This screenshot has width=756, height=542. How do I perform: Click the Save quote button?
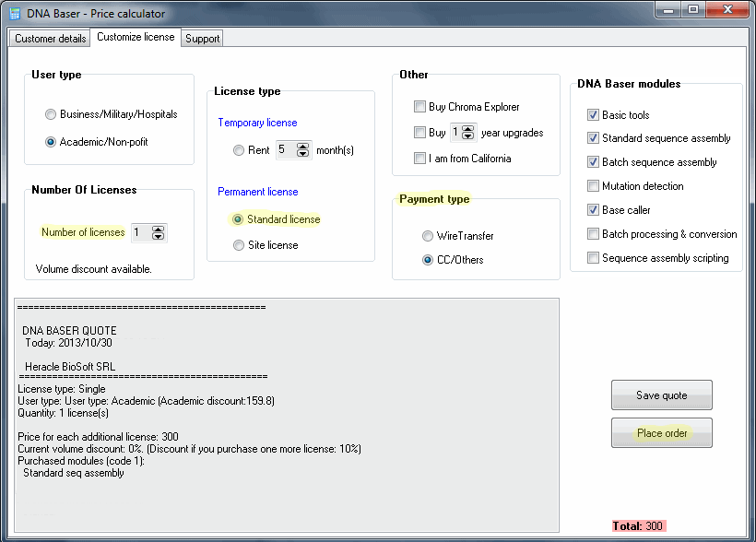(x=662, y=395)
